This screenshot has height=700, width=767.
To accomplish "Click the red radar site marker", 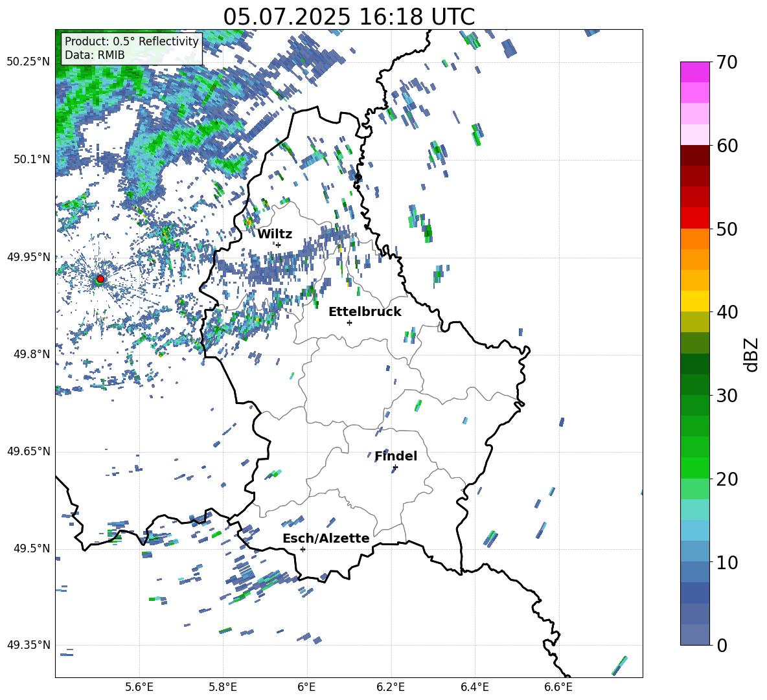I will 100,279.
